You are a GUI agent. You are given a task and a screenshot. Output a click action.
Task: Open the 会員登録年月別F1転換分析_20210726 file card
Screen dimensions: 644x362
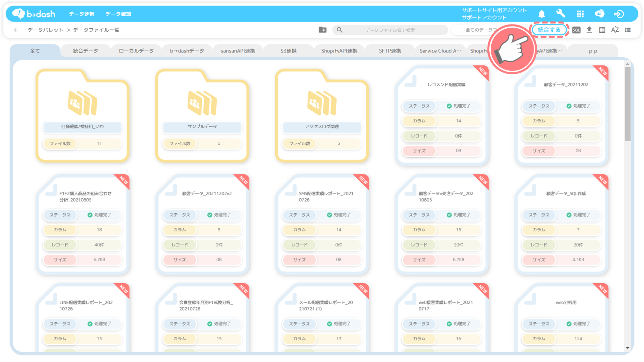[202, 317]
